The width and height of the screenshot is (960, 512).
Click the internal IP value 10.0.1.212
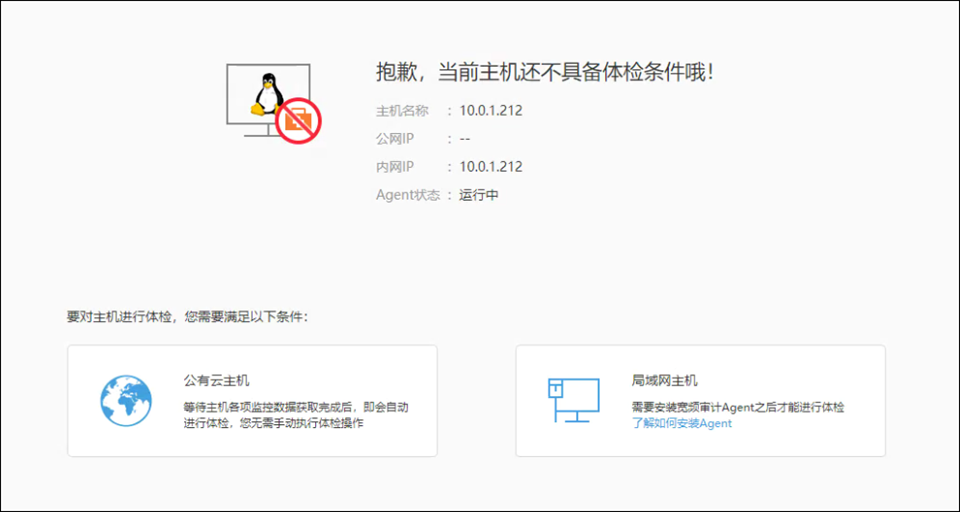coord(490,167)
